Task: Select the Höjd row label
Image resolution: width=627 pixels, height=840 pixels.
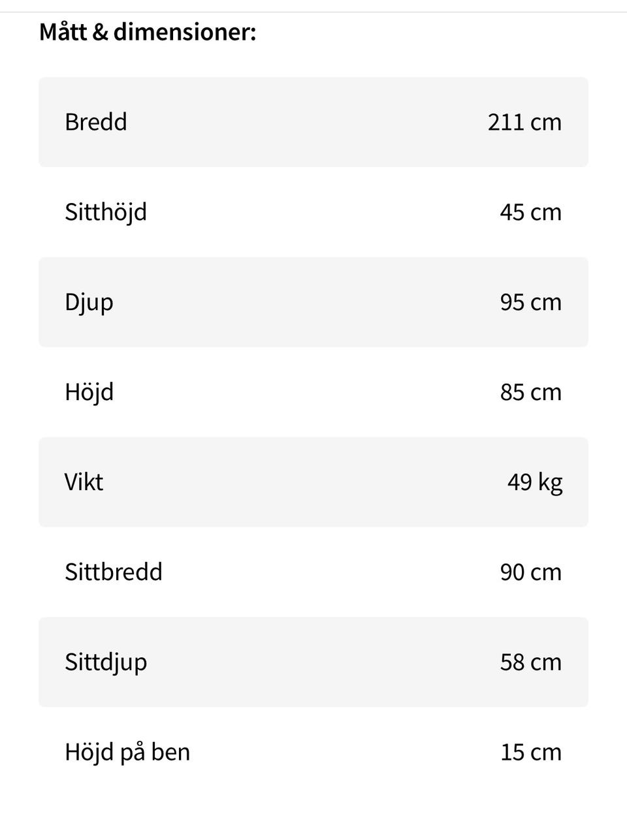Action: point(89,392)
